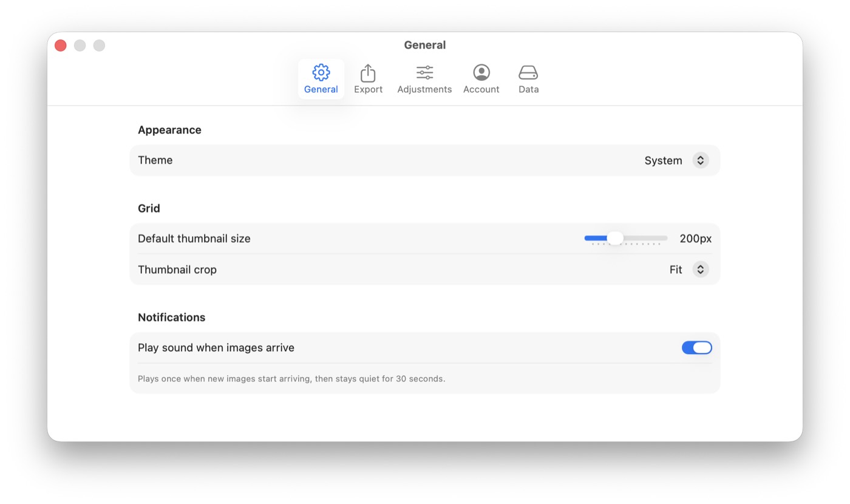The width and height of the screenshot is (850, 504).
Task: Close the General settings window
Action: pos(61,46)
